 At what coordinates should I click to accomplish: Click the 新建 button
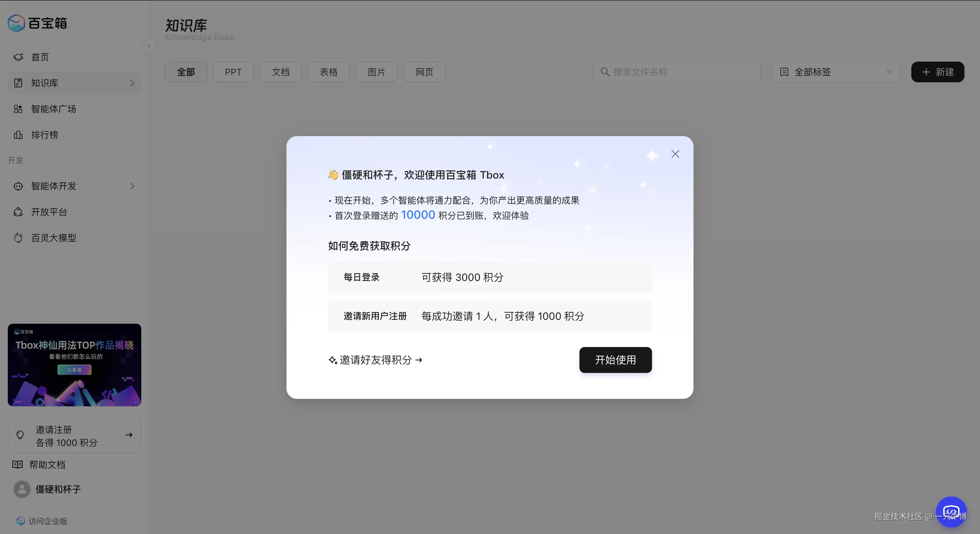(x=938, y=72)
